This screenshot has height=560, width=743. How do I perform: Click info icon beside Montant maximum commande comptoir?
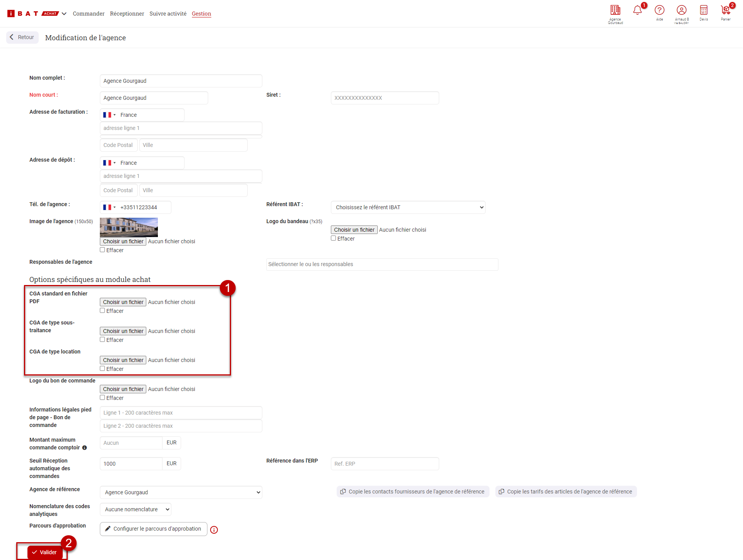[84, 448]
